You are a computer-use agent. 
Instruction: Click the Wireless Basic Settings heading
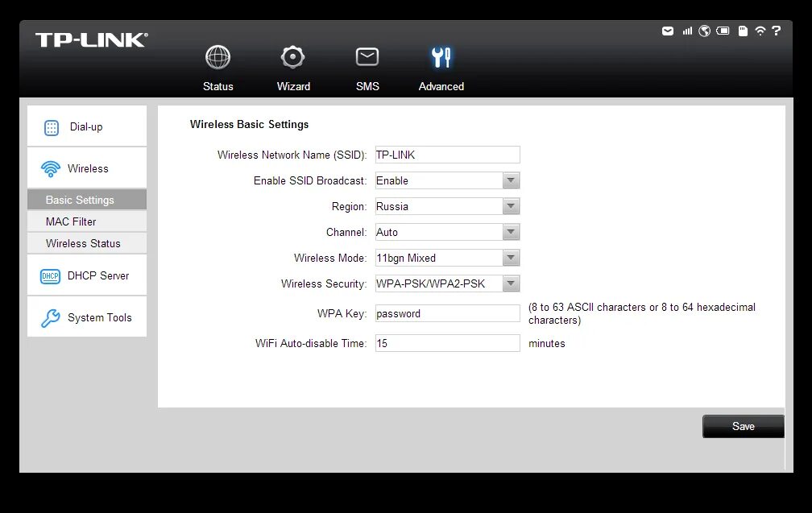point(249,124)
